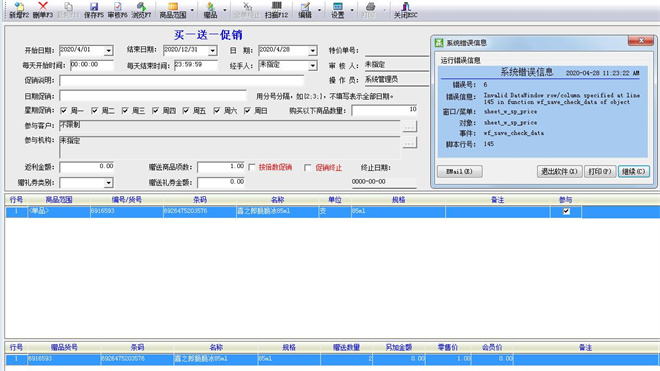Toggle the 周五 checkbox
The width and height of the screenshot is (660, 371).
pyautogui.click(x=186, y=111)
